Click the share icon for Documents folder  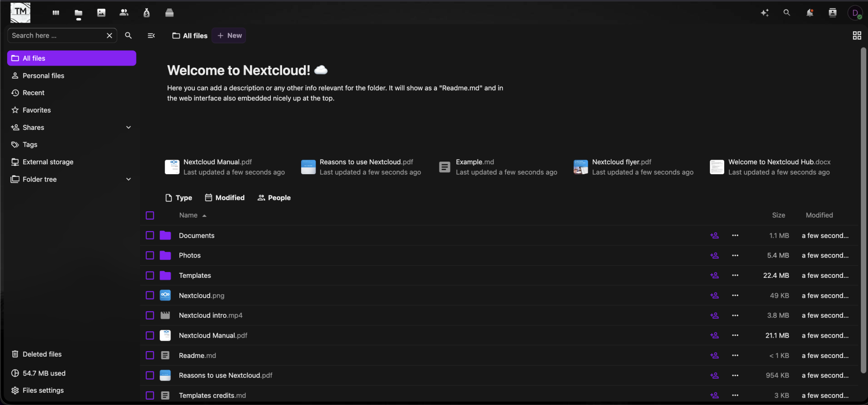pyautogui.click(x=714, y=235)
